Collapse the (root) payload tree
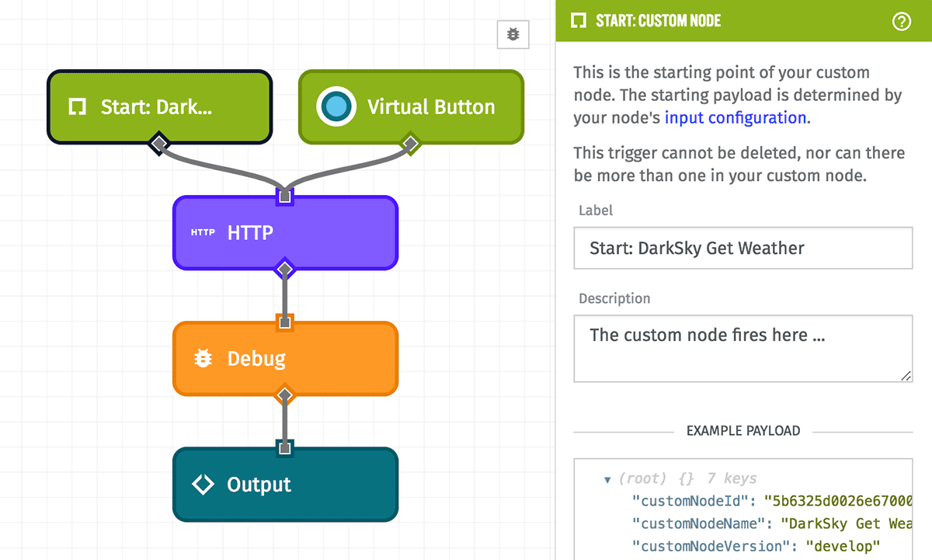This screenshot has height=560, width=932. pos(607,479)
